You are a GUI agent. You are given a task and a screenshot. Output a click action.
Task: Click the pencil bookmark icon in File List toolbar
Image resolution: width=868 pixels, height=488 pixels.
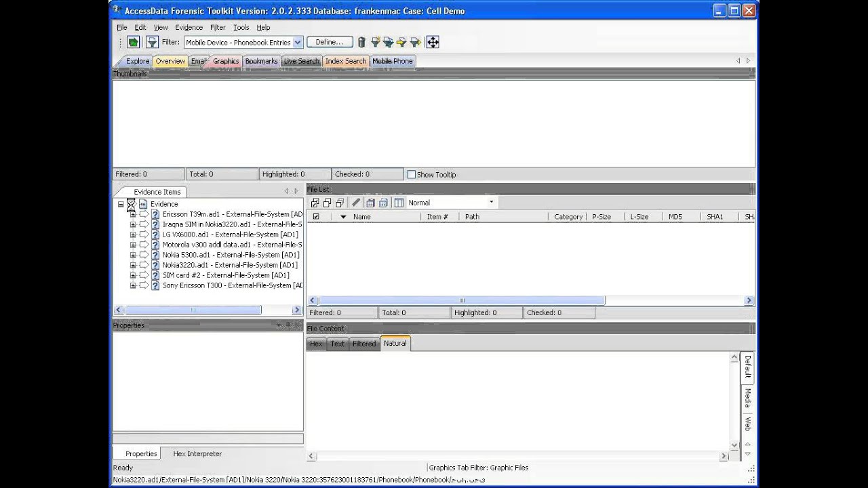click(x=357, y=203)
